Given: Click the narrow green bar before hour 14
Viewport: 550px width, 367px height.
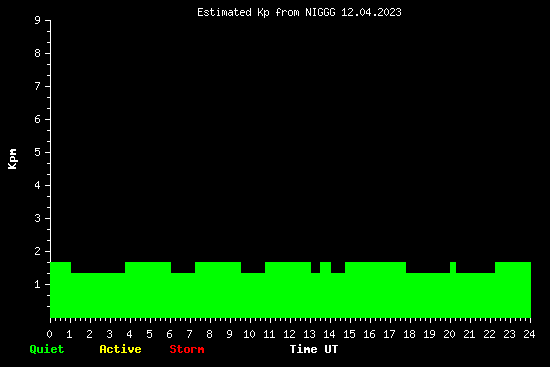Looking at the screenshot, I should pos(326,289).
